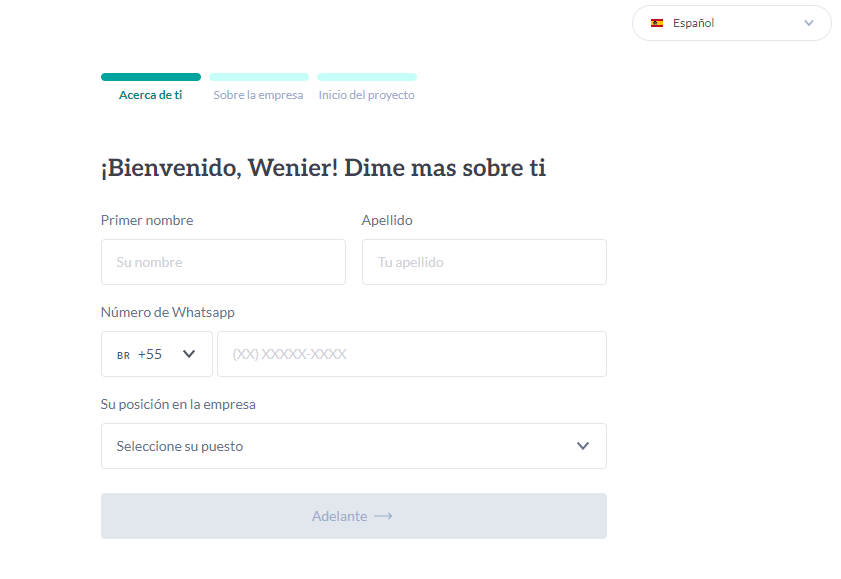
Task: Click the progress bar above 'Inicio del proyecto'
Action: (366, 76)
